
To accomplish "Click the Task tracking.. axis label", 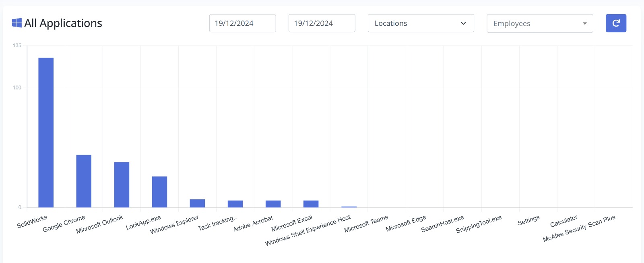I will 217,223.
